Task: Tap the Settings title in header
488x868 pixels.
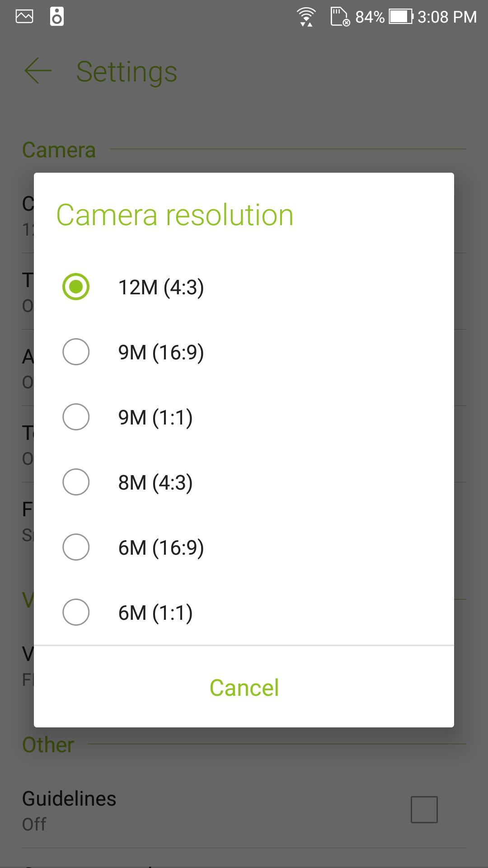Action: click(x=127, y=71)
